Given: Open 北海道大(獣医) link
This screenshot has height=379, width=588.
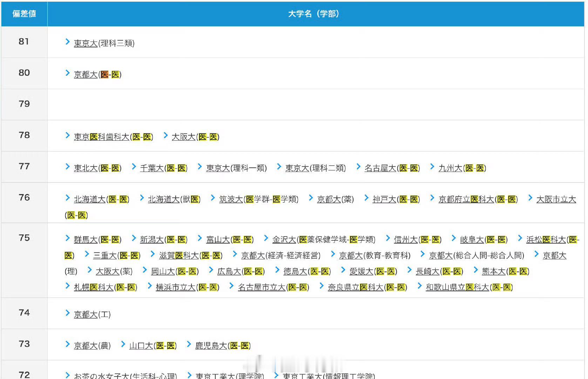Looking at the screenshot, I should [174, 199].
